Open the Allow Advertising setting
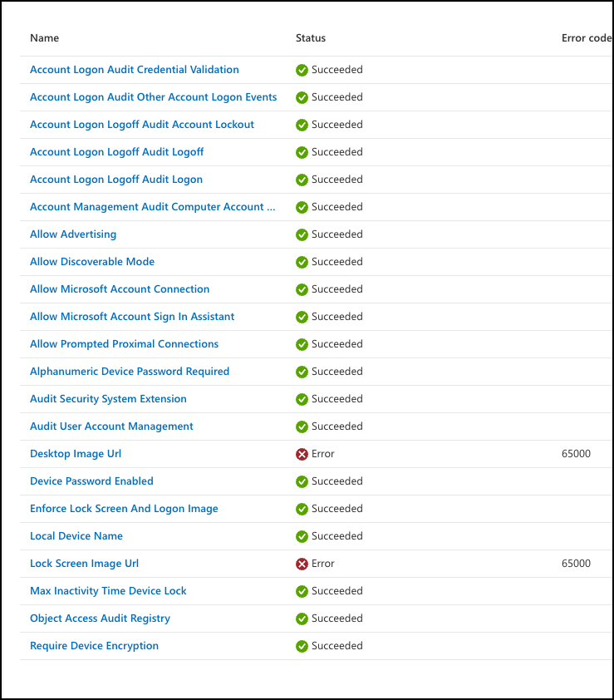The height and width of the screenshot is (700, 614). click(73, 234)
